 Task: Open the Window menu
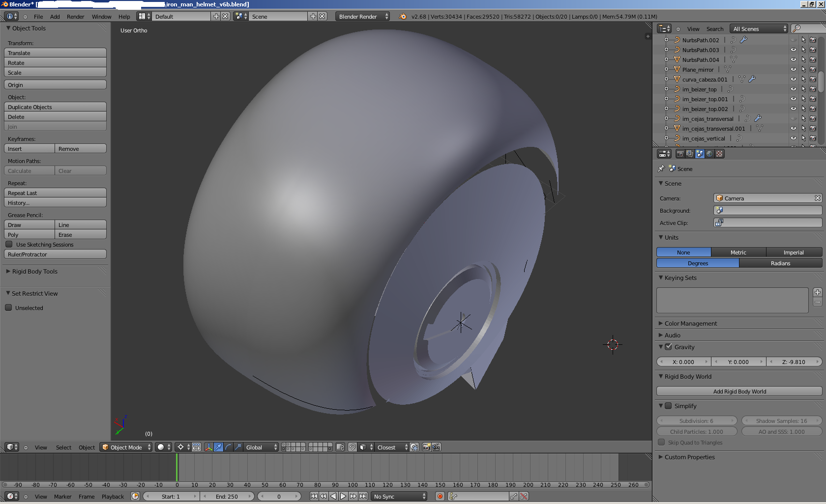click(102, 16)
